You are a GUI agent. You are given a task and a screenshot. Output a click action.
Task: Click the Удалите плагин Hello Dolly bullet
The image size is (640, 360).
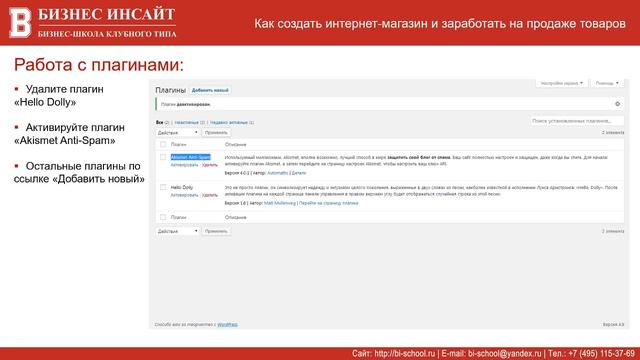point(59,96)
